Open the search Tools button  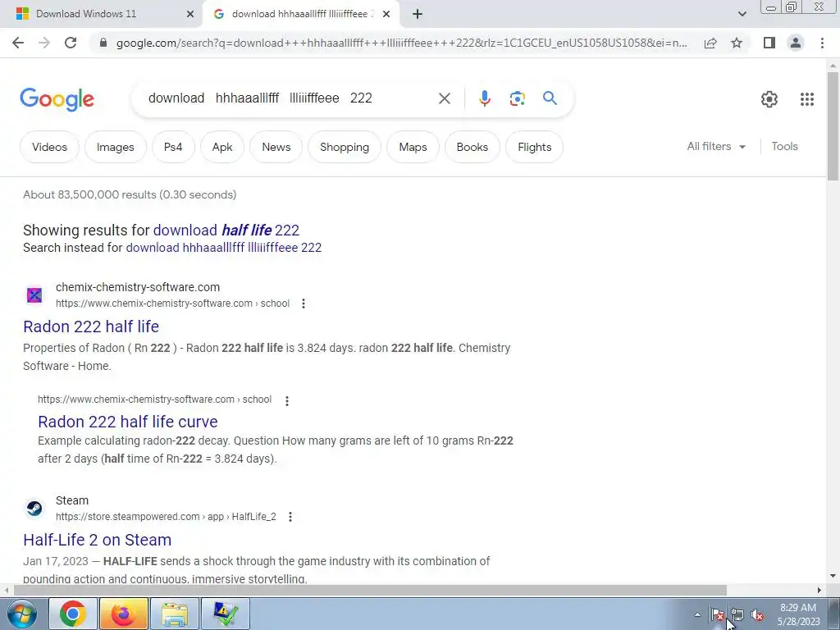[784, 146]
